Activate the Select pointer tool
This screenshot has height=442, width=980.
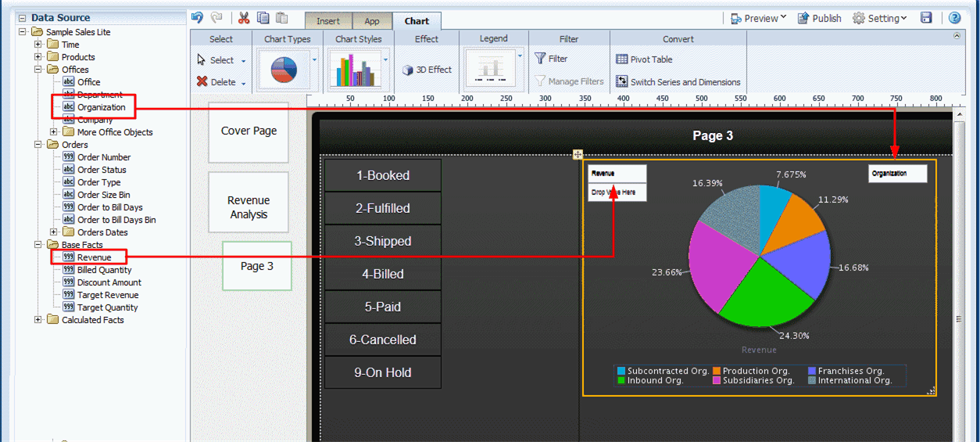[216, 60]
